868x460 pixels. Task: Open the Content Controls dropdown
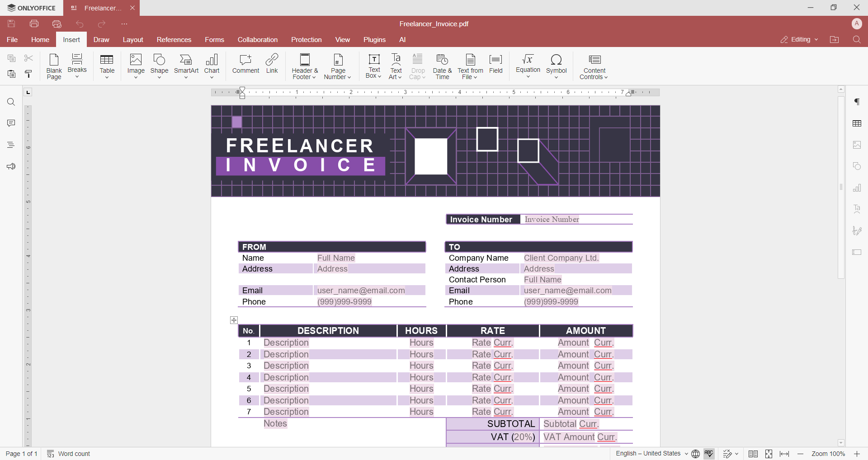click(x=594, y=66)
